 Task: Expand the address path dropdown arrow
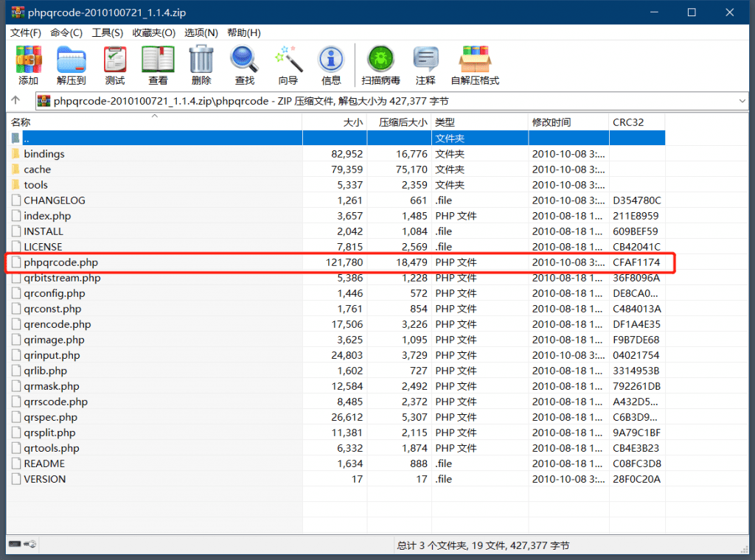click(x=742, y=101)
